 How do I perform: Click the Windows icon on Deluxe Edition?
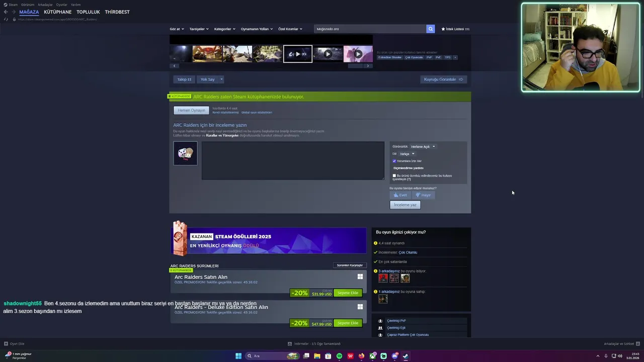click(x=360, y=307)
